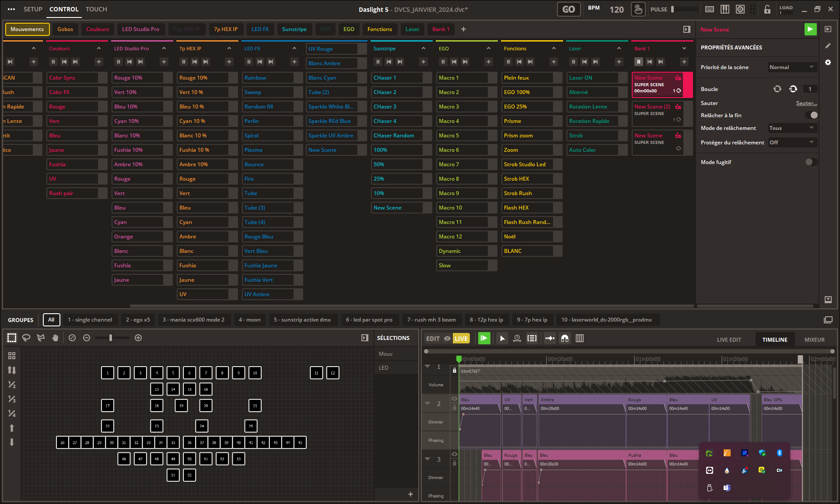Add a new bank tab with plus
The image size is (840, 504).
click(464, 29)
